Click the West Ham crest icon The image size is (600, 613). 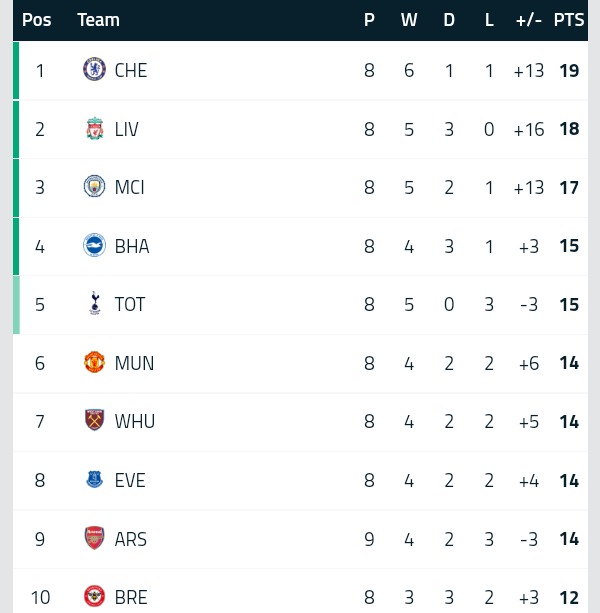[94, 420]
